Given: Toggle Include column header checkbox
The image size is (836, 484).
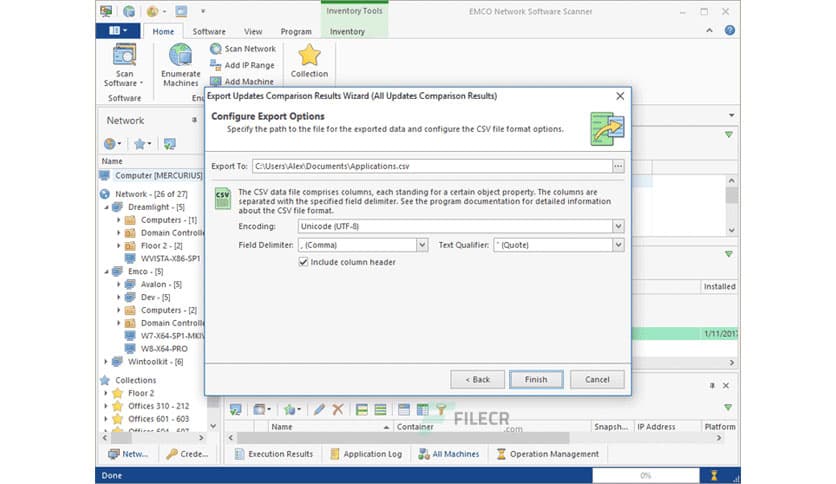Looking at the screenshot, I should click(303, 262).
